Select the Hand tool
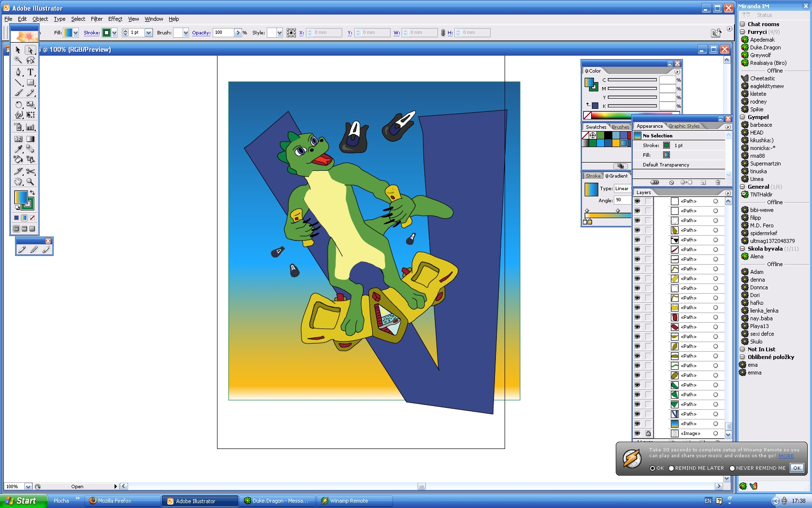The image size is (812, 508). point(18,182)
